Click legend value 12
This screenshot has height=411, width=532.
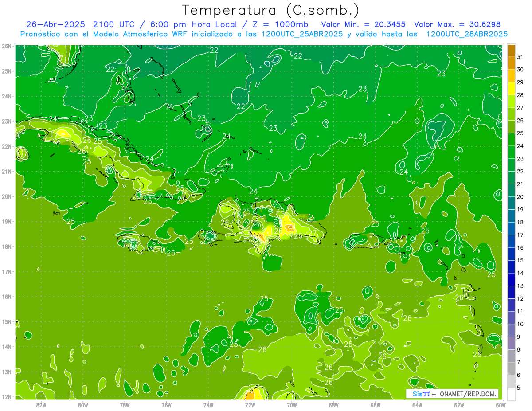tap(520, 298)
